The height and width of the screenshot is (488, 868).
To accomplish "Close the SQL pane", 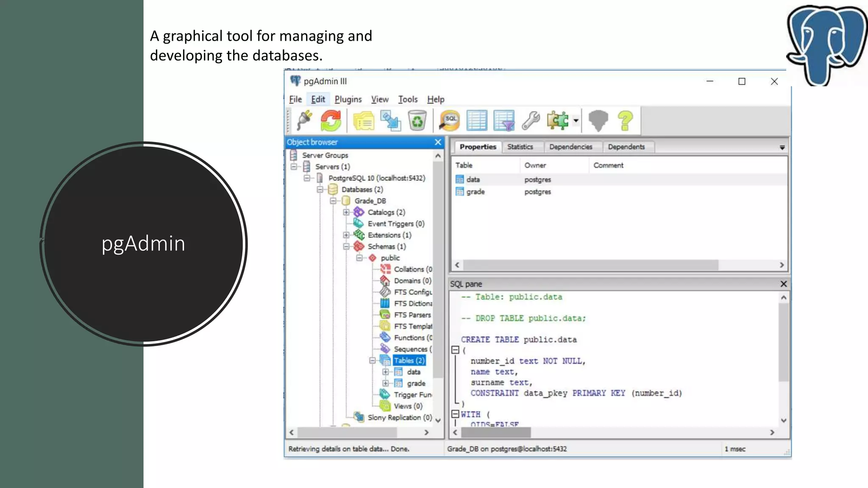I will 783,284.
